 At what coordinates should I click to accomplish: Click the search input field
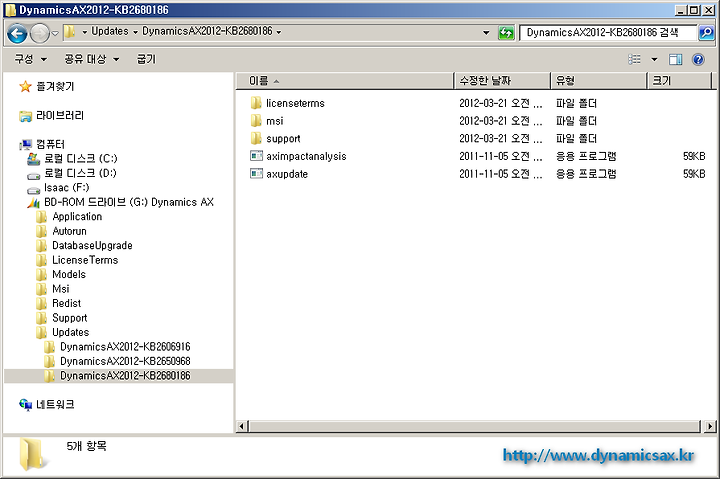[x=608, y=33]
